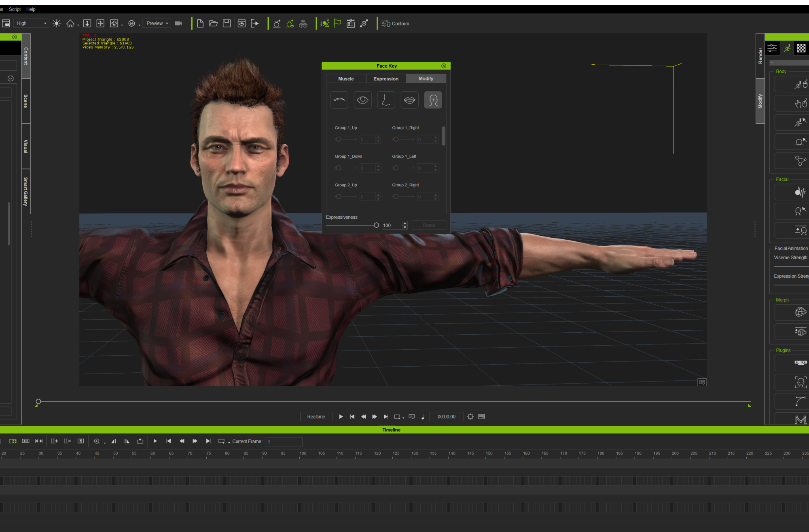Click the Home camera view icon

pos(70,23)
